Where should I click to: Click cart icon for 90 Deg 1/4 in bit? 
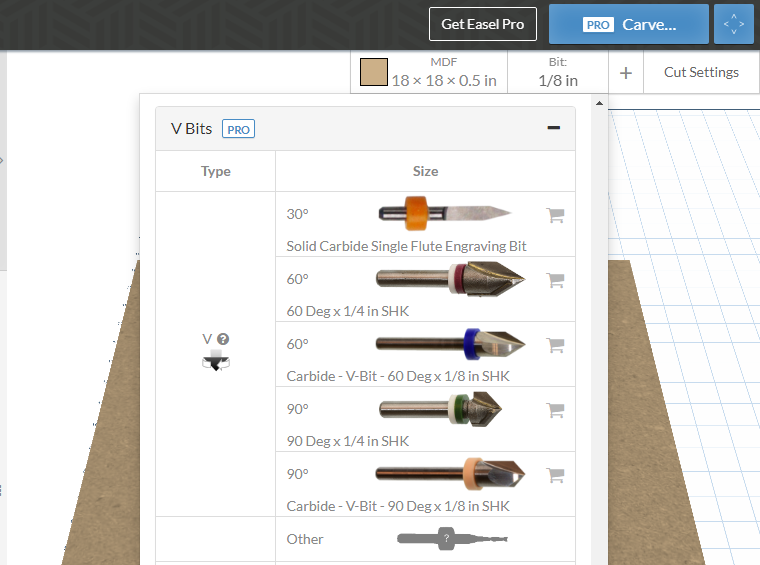point(556,410)
